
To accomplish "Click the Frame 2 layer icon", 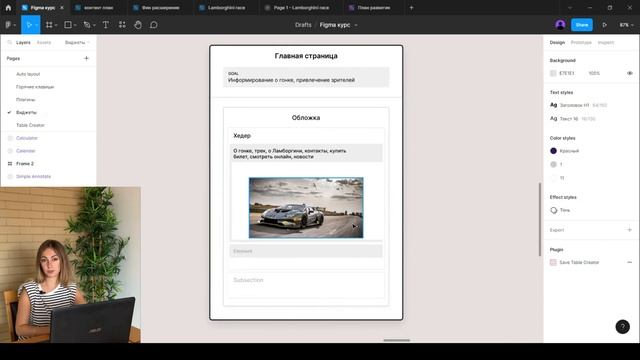I will (x=10, y=164).
